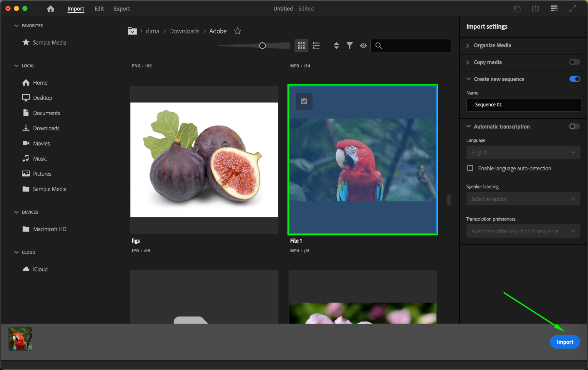This screenshot has width=588, height=370.
Task: Collapse the Favorites sidebar section
Action: 16,26
